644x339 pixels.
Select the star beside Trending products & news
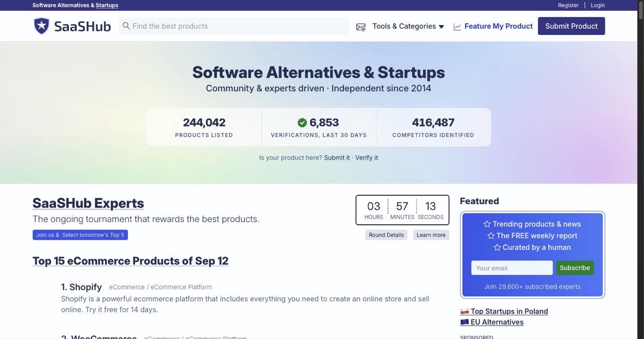click(x=487, y=224)
